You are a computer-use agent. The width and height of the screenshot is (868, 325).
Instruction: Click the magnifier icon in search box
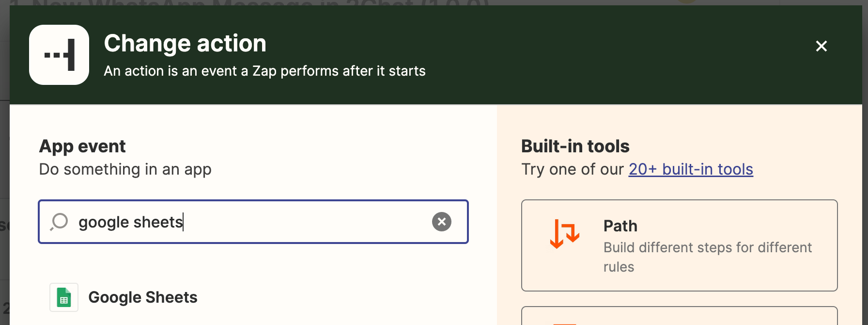click(x=59, y=222)
